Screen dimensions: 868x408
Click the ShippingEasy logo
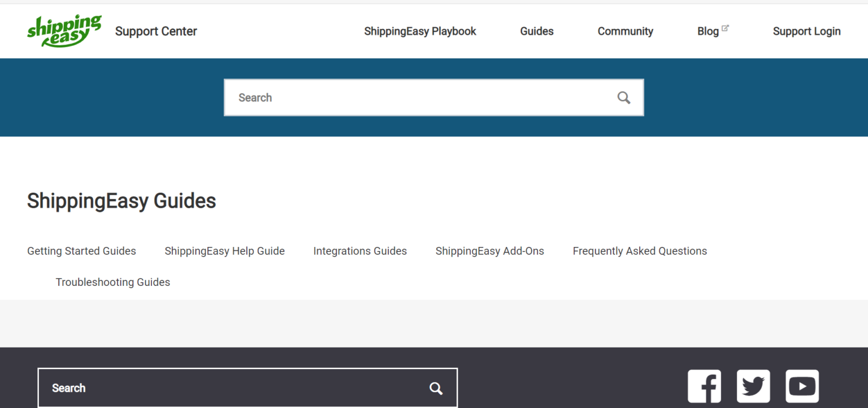[x=64, y=31]
